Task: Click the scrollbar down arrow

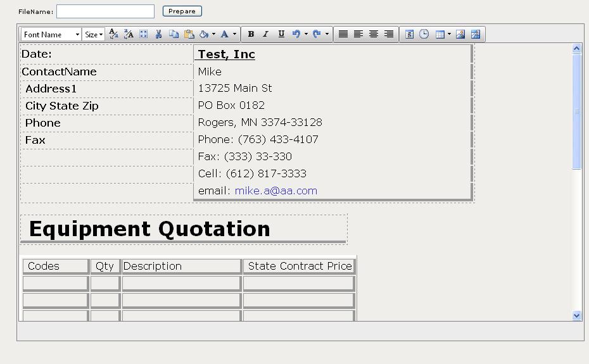Action: point(576,315)
